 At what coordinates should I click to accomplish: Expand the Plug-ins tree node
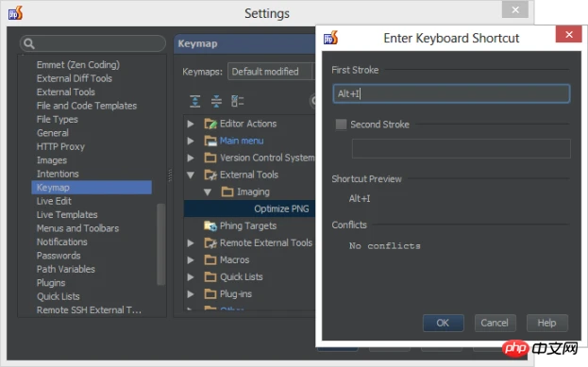click(x=191, y=294)
